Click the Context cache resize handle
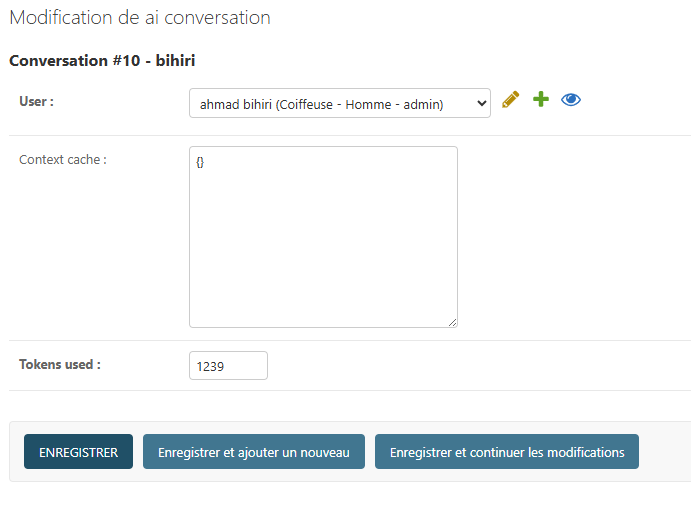 pyautogui.click(x=452, y=322)
